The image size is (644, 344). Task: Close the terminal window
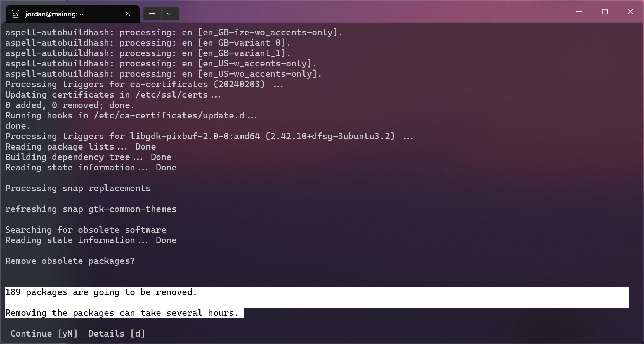[x=630, y=12]
